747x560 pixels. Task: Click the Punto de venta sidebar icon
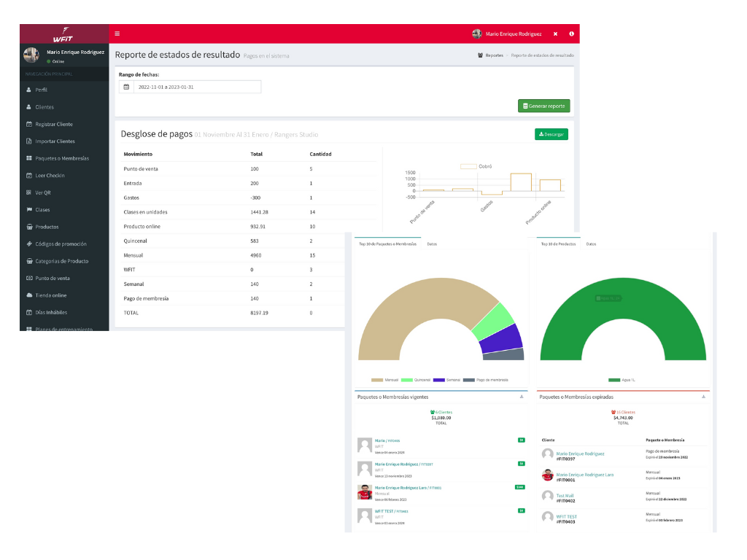click(x=28, y=279)
